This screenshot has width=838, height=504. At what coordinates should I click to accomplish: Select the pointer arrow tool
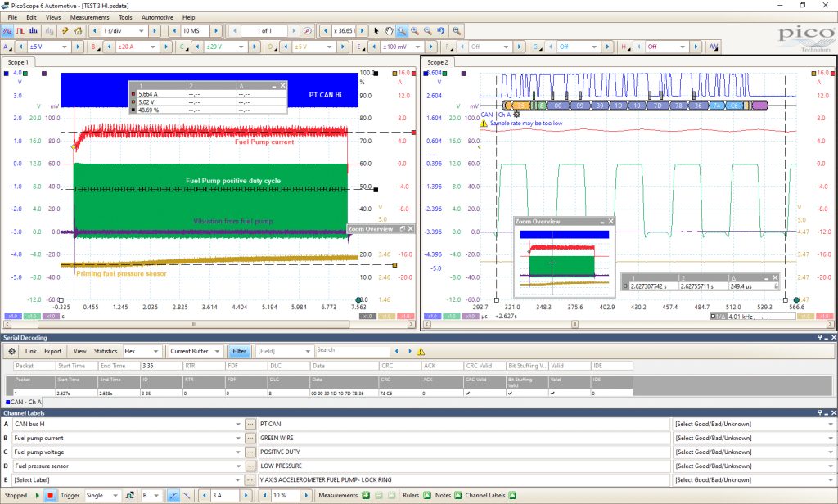click(x=376, y=31)
